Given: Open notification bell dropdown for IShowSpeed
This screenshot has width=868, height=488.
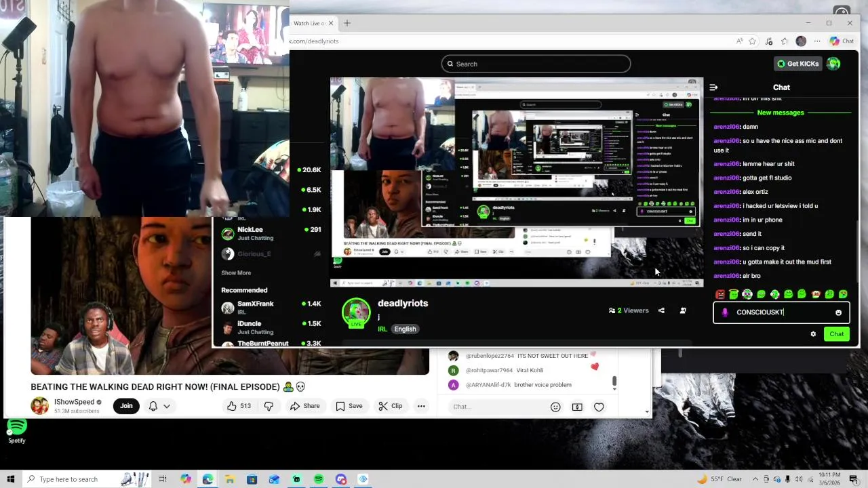Looking at the screenshot, I should 159,406.
